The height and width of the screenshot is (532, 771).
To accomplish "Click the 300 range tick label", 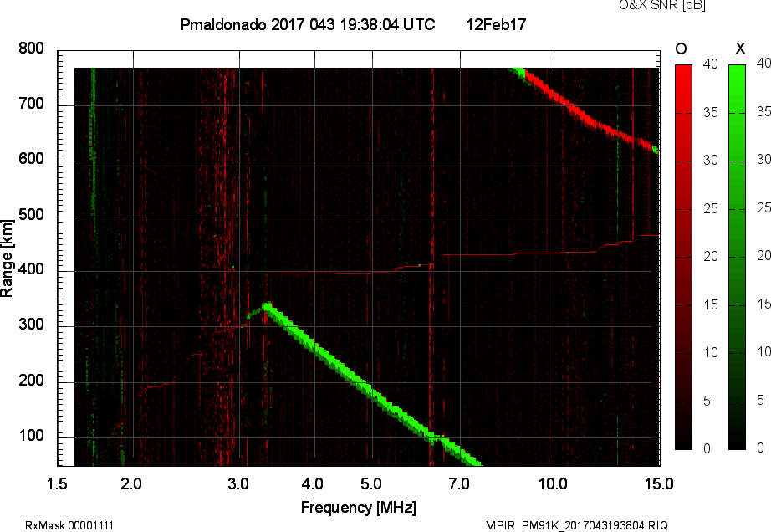I will coord(32,325).
